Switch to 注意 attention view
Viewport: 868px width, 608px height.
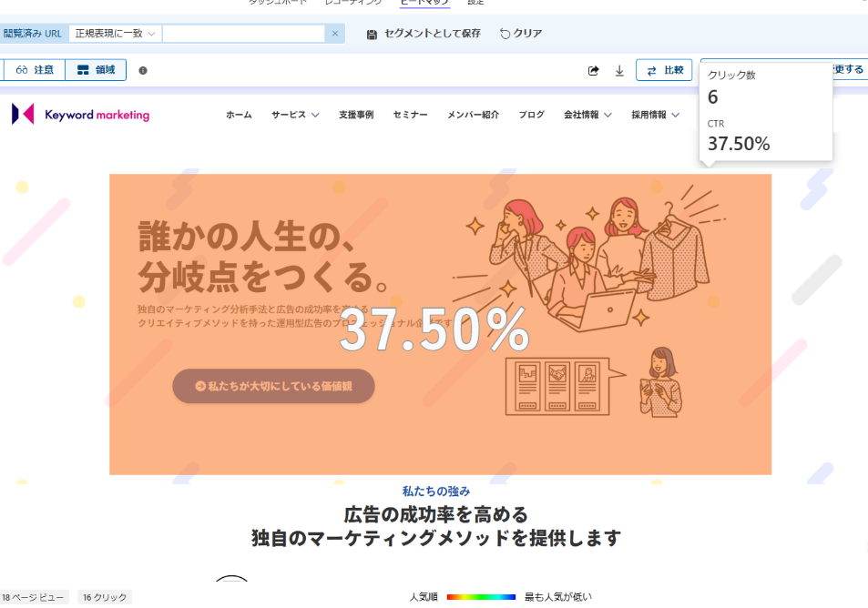pyautogui.click(x=35, y=70)
